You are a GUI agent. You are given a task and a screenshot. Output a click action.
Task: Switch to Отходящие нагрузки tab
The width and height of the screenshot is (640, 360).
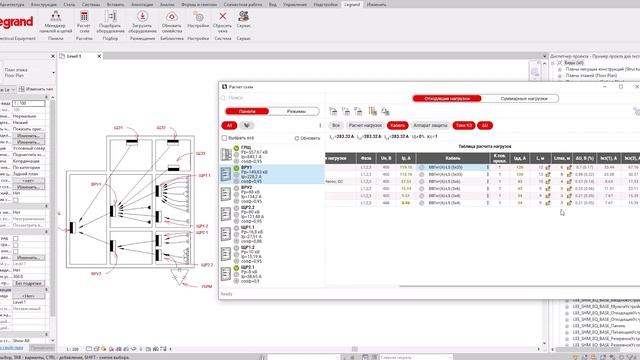(447, 98)
